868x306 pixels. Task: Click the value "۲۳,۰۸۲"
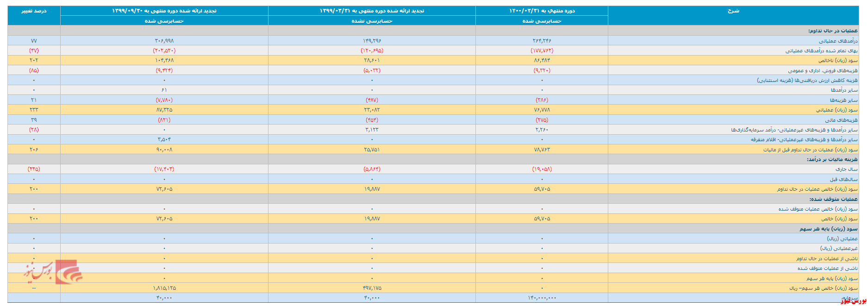[x=372, y=110]
